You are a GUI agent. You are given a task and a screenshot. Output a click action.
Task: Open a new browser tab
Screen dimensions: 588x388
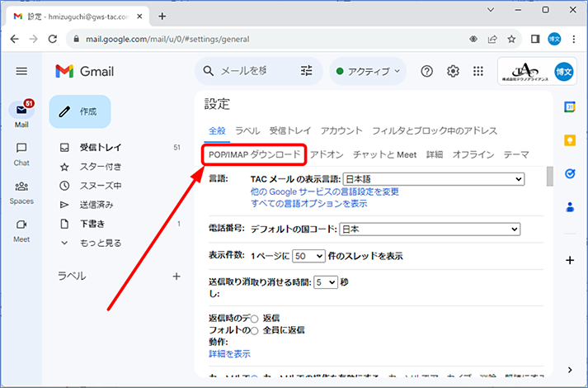(x=162, y=17)
